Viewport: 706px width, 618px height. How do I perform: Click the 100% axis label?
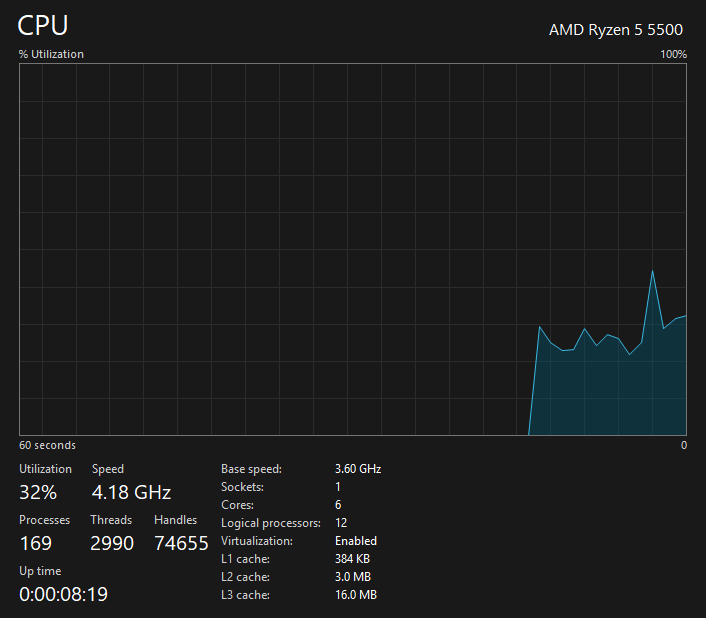pyautogui.click(x=673, y=54)
